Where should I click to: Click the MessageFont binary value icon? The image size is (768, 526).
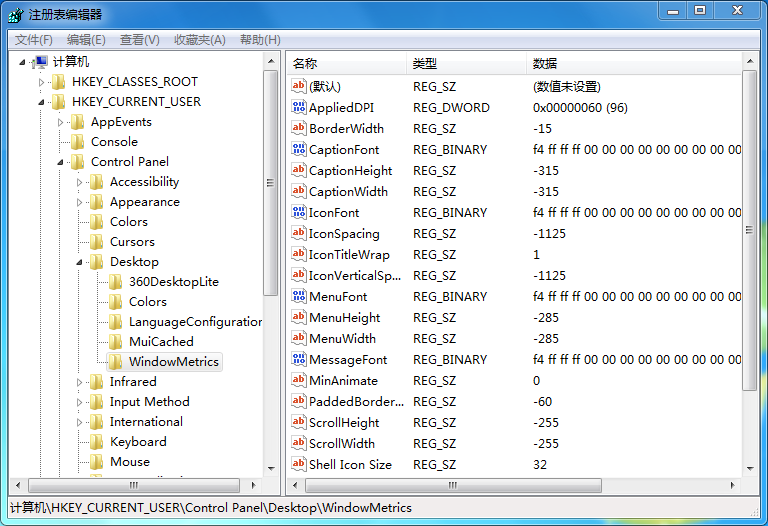[298, 359]
